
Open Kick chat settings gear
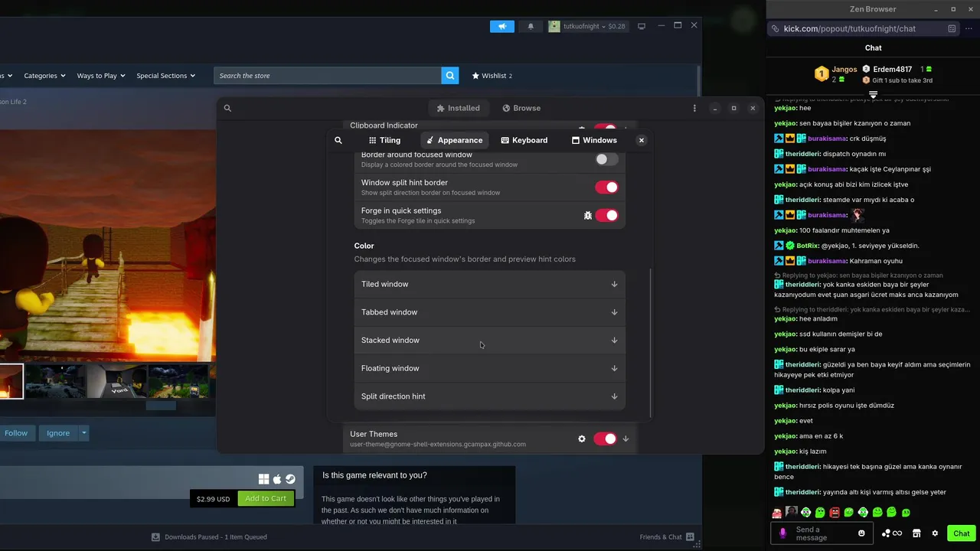tap(935, 533)
